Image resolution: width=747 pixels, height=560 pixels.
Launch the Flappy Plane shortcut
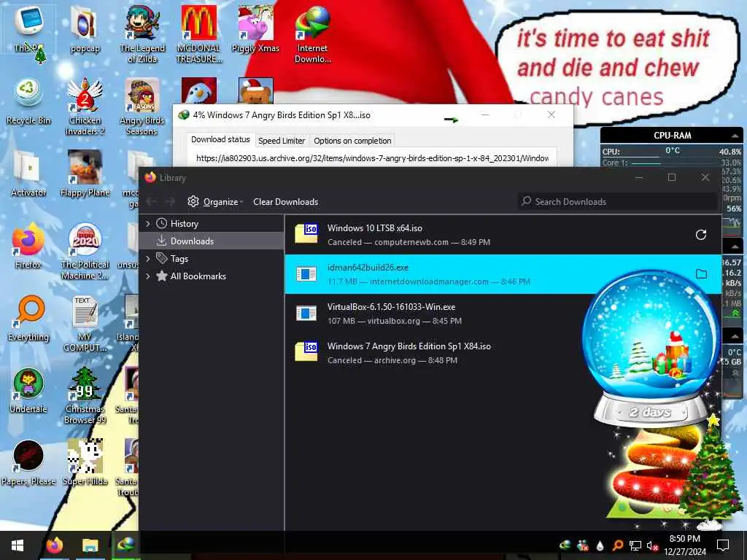point(85,174)
